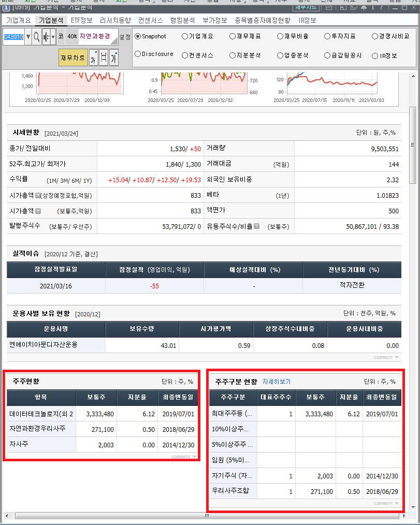Screen dimensions: 420x525
Task: Click vertical scrollbar down arrow
Action: (x=413, y=507)
